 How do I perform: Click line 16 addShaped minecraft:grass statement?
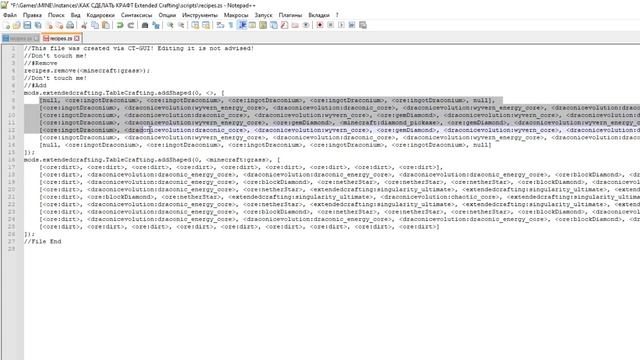[x=152, y=160]
